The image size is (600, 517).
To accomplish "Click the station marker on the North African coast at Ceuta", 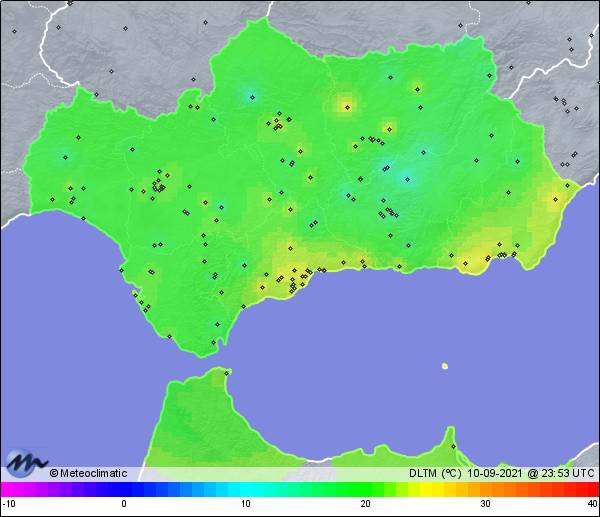I will [227, 374].
